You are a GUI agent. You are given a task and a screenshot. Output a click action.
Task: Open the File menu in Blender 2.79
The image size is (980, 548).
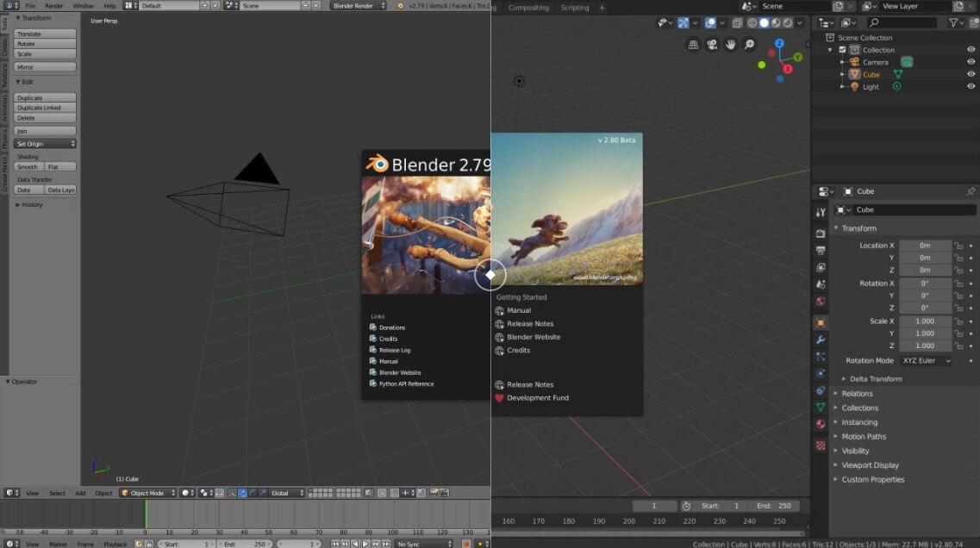point(30,6)
